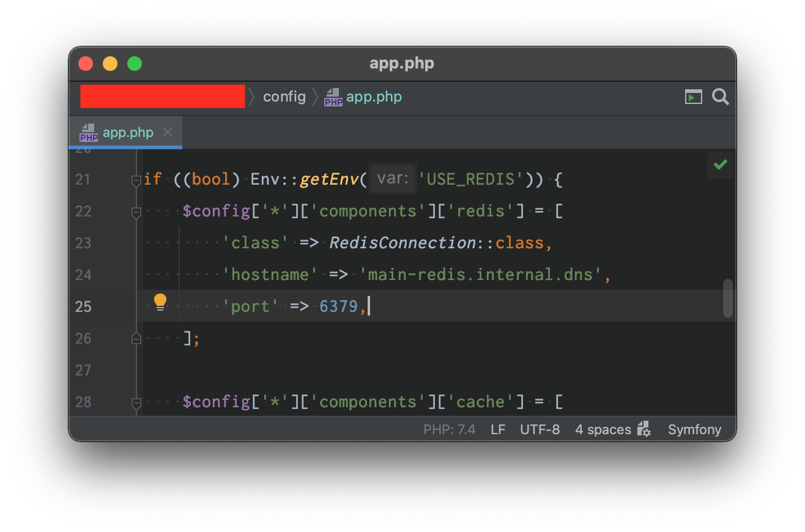The image size is (805, 532).
Task: Click the 'port' key on line 25
Action: 250,306
